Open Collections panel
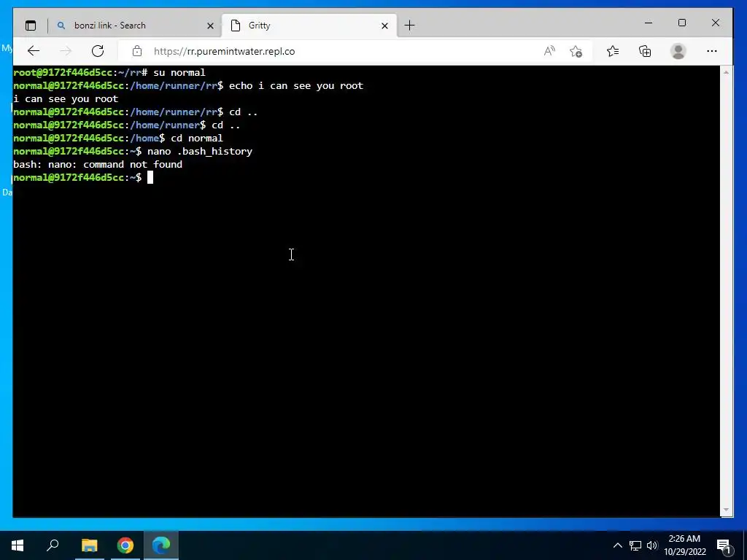Viewport: 747px width, 560px height. click(645, 51)
